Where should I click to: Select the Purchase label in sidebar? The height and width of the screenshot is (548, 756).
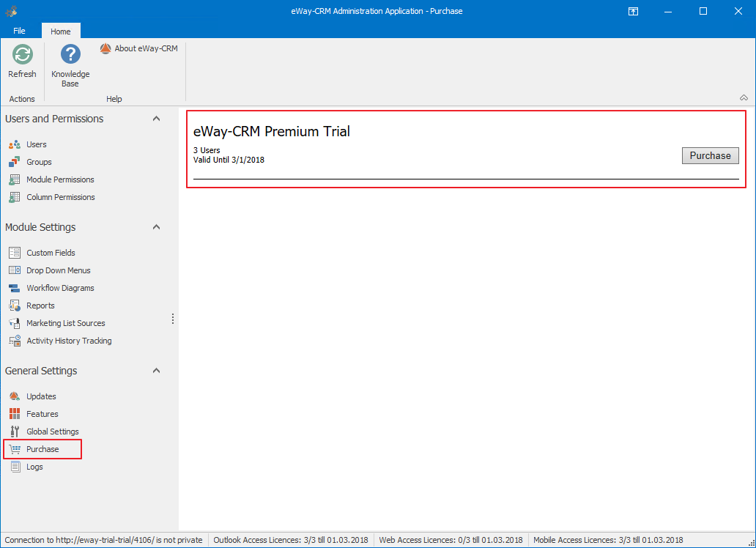pos(42,449)
